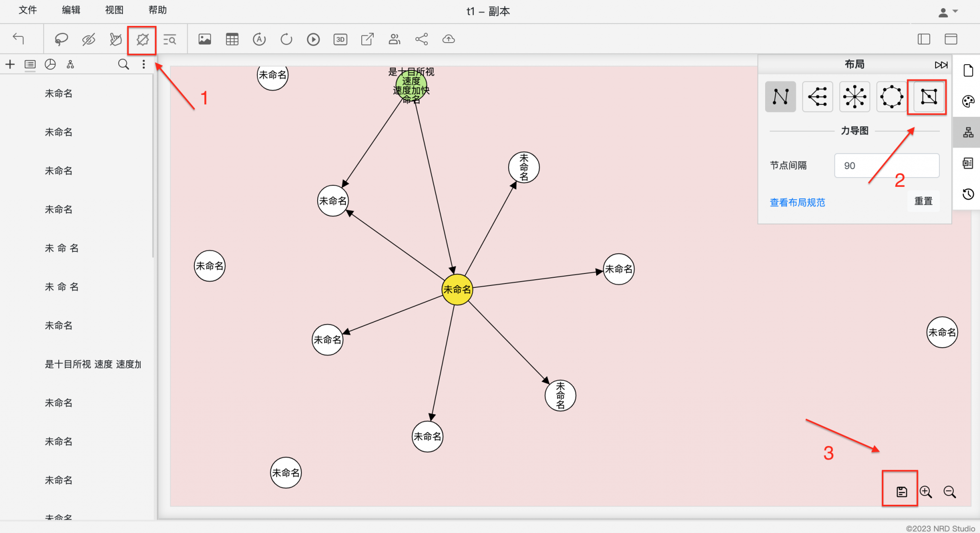Open the user account dropdown
980x533 pixels.
pyautogui.click(x=947, y=12)
